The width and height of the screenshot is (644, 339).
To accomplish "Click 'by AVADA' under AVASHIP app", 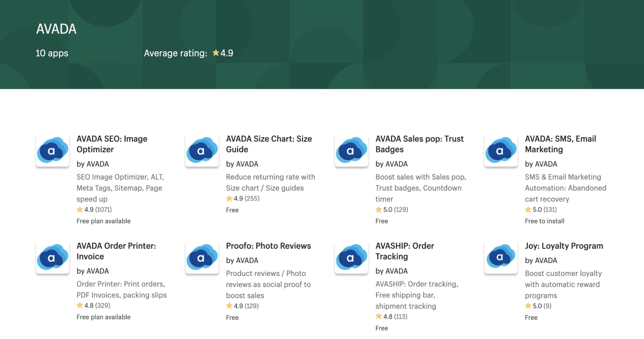I will point(392,271).
